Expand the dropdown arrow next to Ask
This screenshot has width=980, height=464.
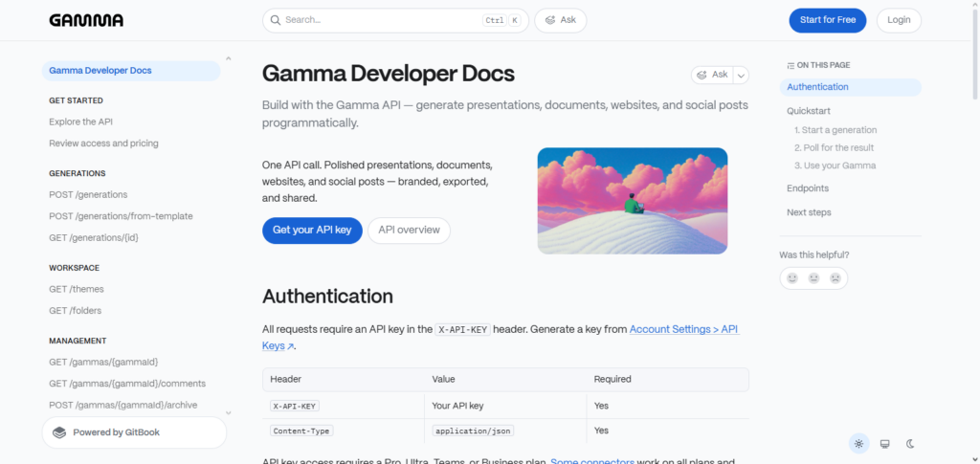coord(741,75)
